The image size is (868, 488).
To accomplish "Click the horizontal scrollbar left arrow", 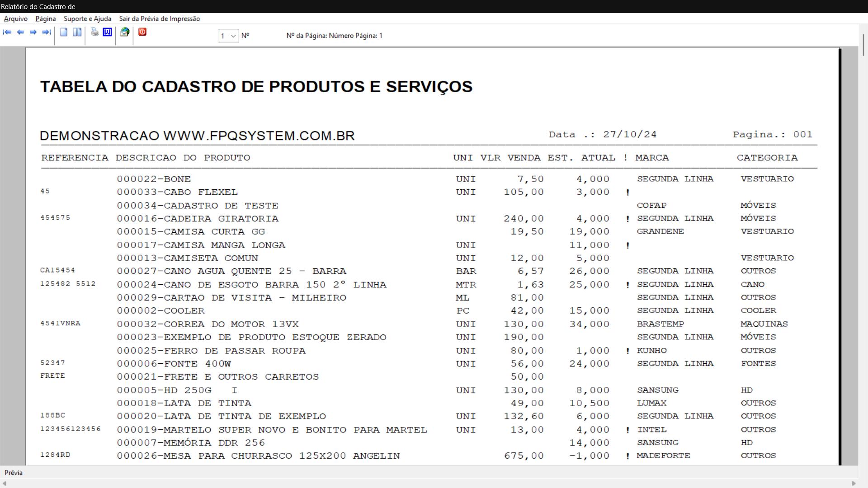I will tap(5, 483).
